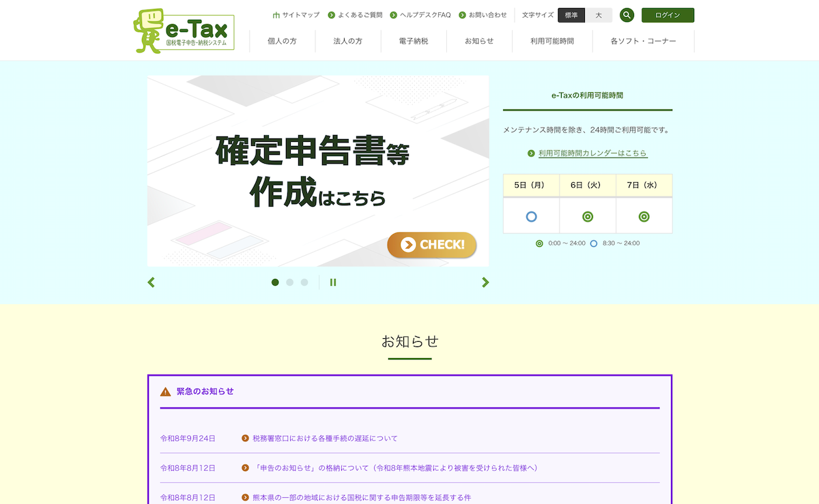Click the 7日（水） header cell

644,185
